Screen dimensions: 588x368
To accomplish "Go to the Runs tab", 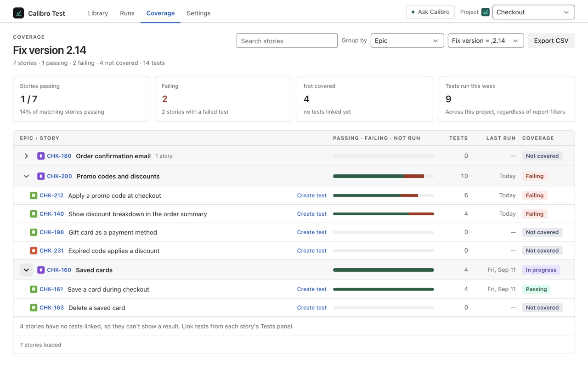I will (x=127, y=13).
